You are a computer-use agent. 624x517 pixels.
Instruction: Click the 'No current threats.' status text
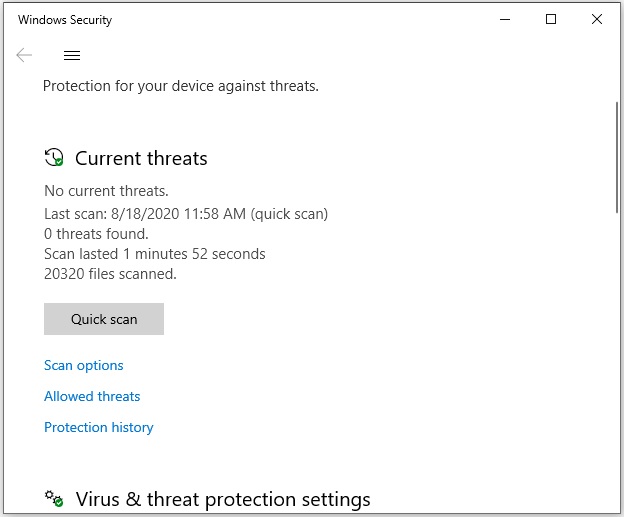tap(106, 191)
